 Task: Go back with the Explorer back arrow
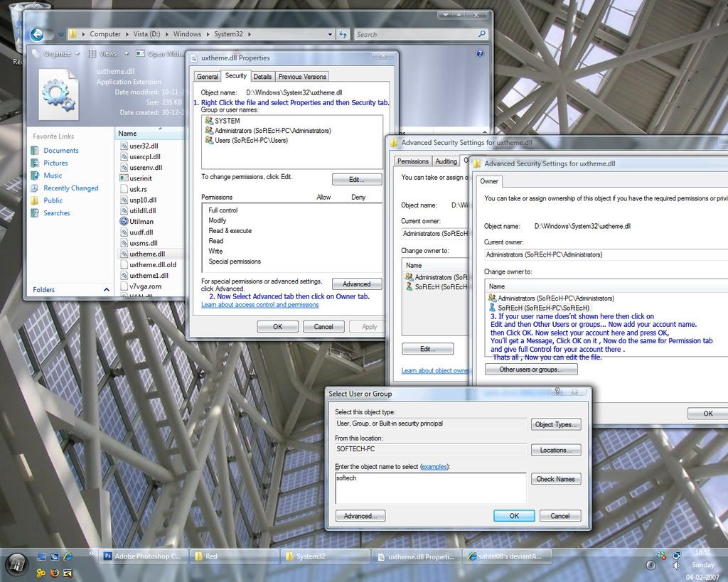pos(37,34)
